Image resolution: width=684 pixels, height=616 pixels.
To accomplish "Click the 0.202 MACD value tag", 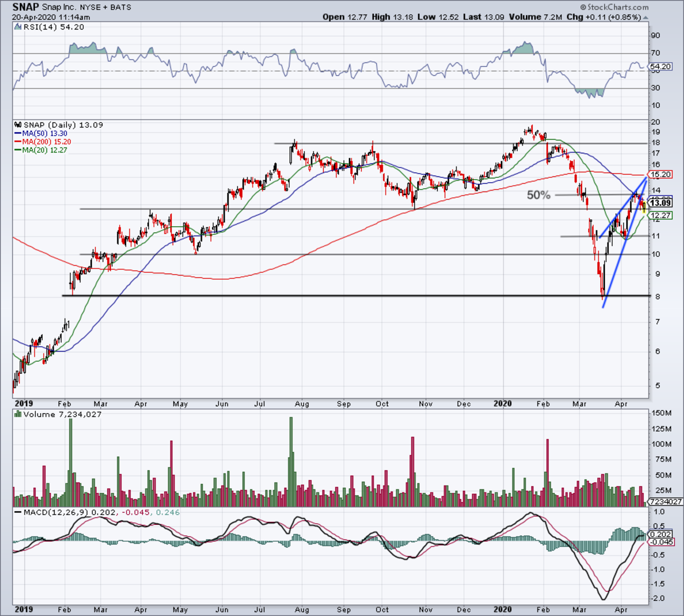I will point(660,535).
